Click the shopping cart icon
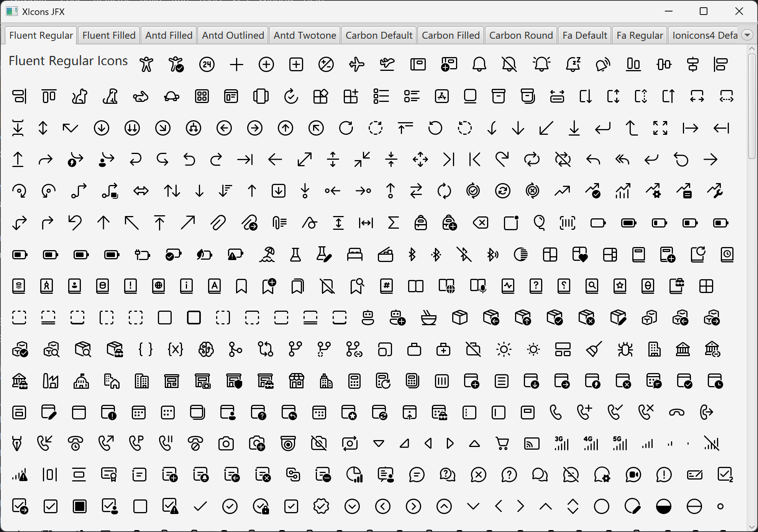Screen dimensions: 758x532 [502, 444]
